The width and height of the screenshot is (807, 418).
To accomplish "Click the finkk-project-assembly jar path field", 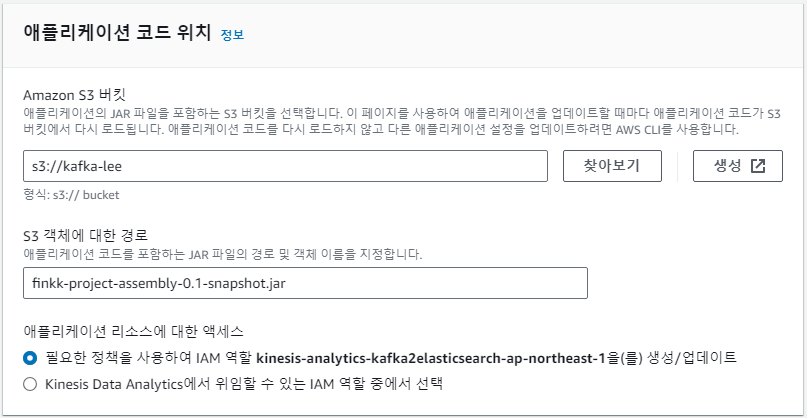I will 305,283.
